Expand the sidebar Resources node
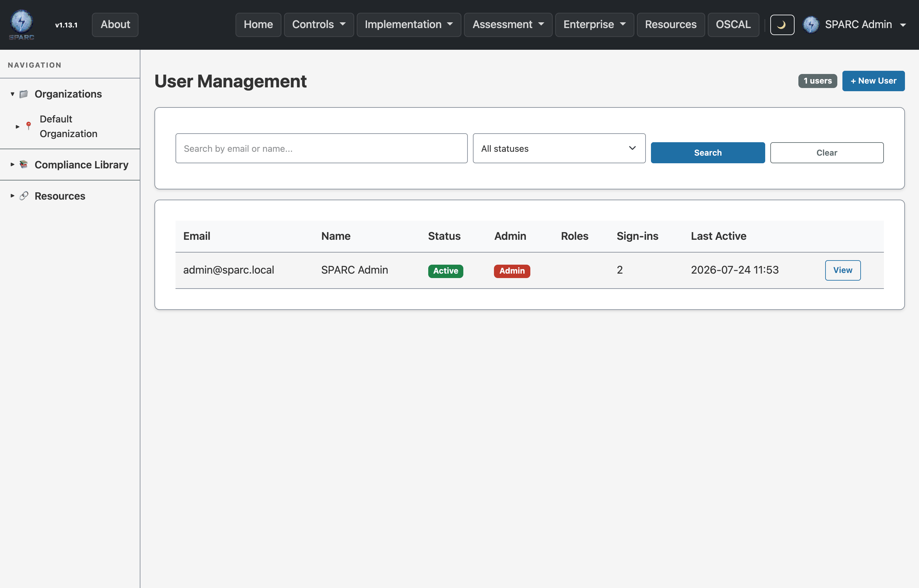Viewport: 919px width, 588px height. 12,196
